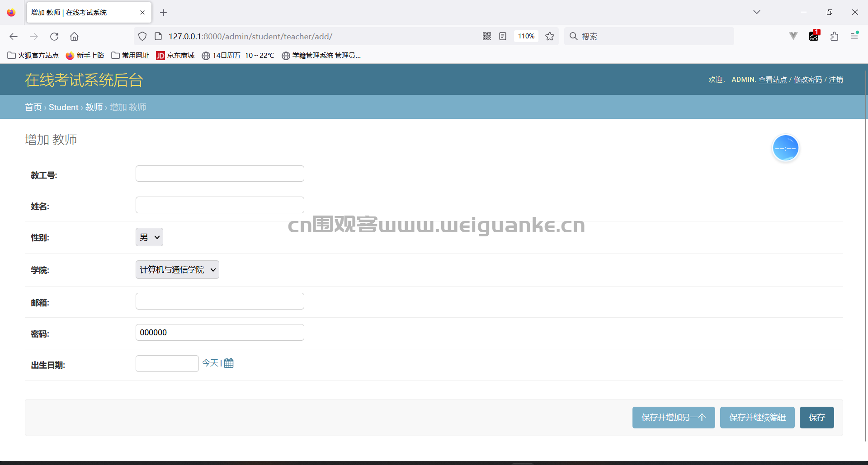Open the extensions puzzle icon

pyautogui.click(x=835, y=36)
